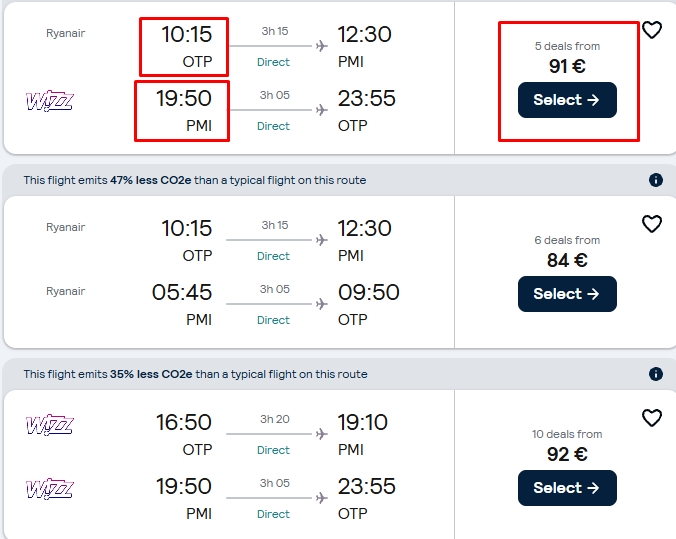
Task: Click Wizz logo on last 19:50 return flight
Action: [x=50, y=489]
